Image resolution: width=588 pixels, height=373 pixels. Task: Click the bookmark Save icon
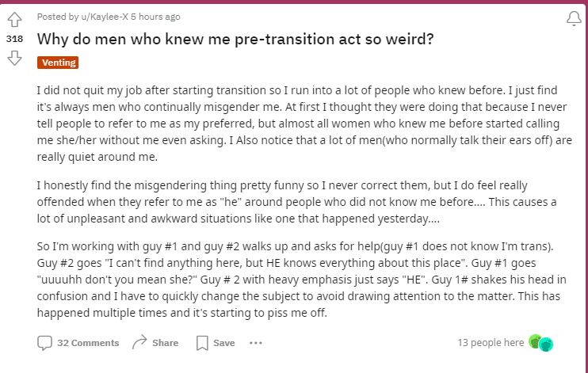click(202, 343)
